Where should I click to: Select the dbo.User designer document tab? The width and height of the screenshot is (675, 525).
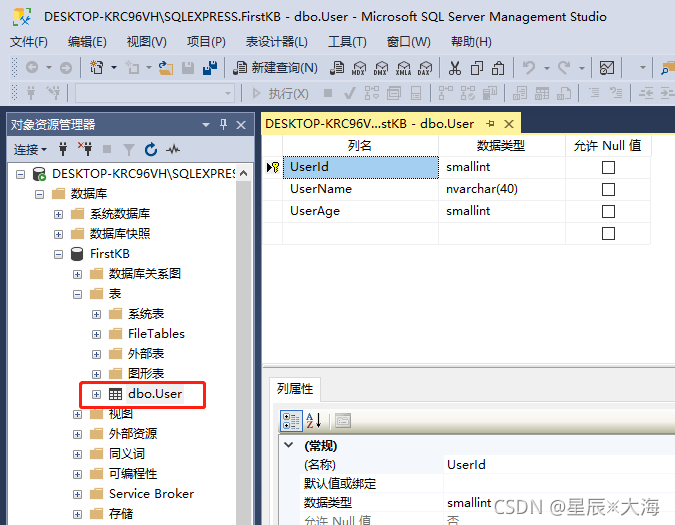click(x=369, y=124)
